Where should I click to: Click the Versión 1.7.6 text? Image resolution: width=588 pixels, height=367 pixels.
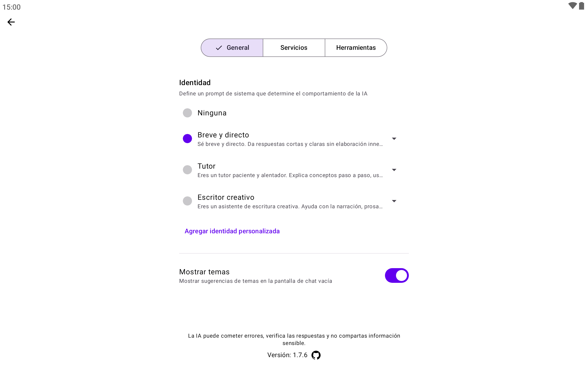pos(287,355)
